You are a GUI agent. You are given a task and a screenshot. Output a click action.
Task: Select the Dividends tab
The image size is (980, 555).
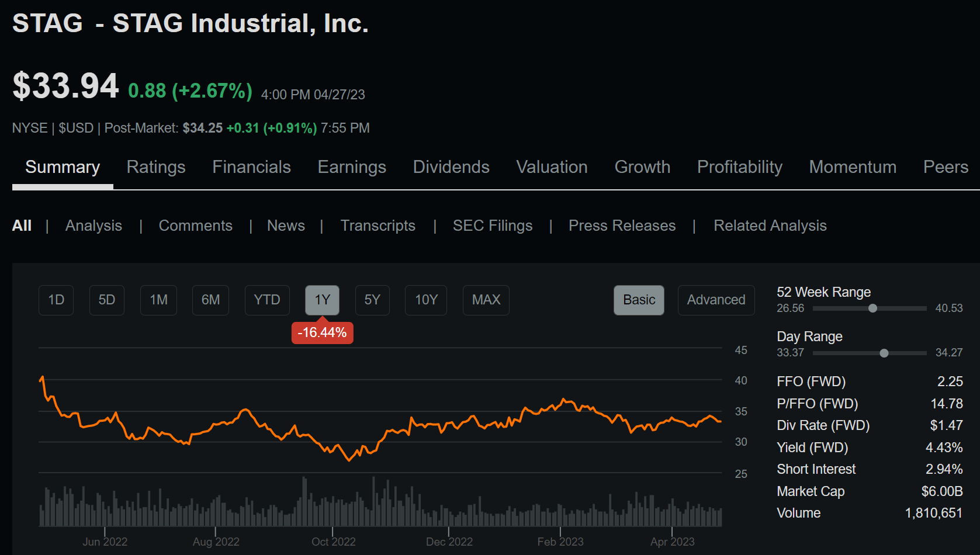pos(451,168)
